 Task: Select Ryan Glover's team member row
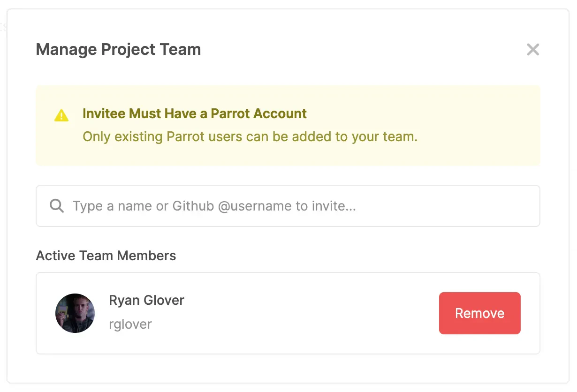coord(288,313)
